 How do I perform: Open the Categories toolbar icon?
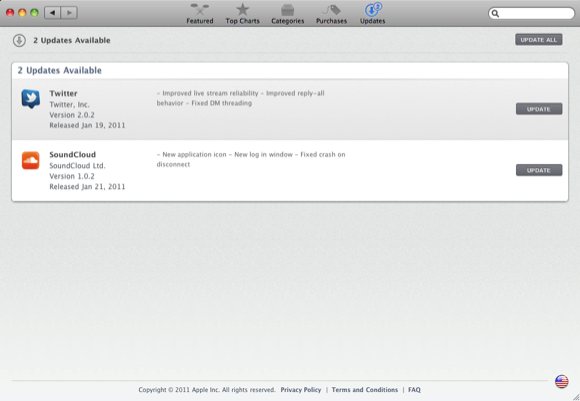(287, 10)
